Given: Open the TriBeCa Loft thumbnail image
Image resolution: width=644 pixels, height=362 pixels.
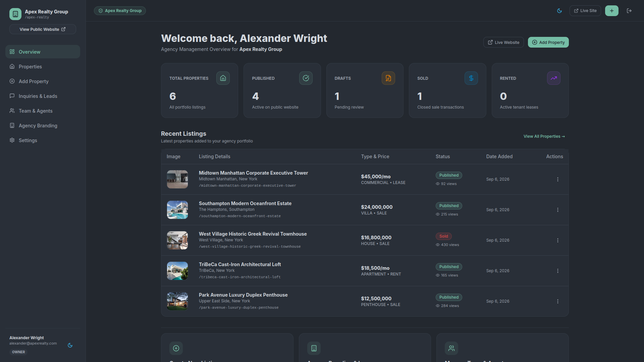Looking at the screenshot, I should 177,271.
